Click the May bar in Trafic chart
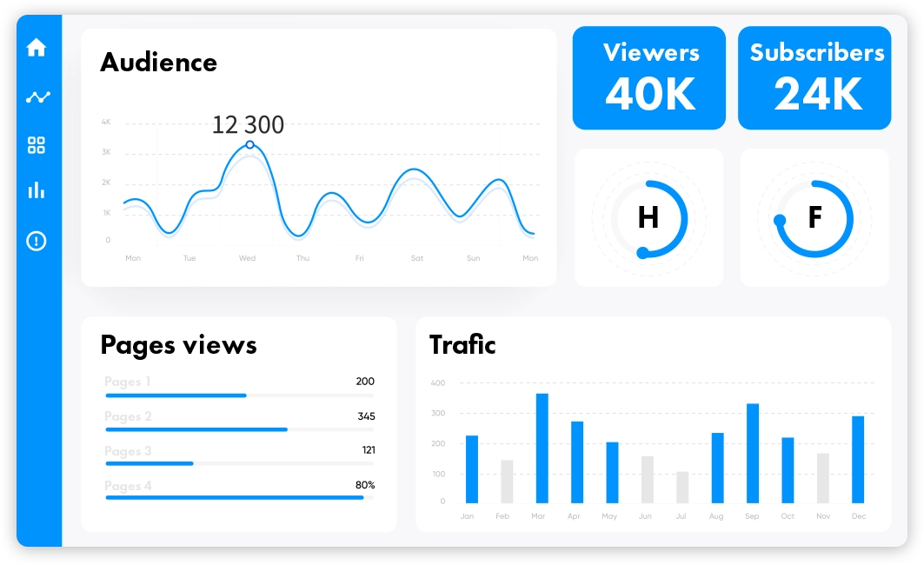Screen dimensions: 924x565 click(612, 473)
